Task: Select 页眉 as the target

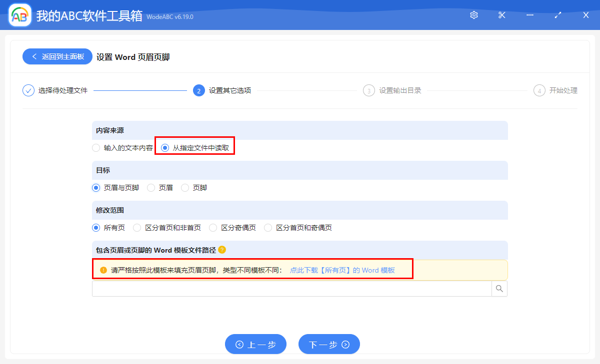Action: point(150,187)
